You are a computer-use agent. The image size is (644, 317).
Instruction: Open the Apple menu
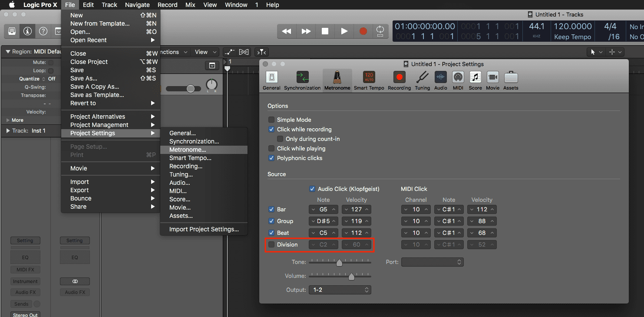pyautogui.click(x=12, y=5)
